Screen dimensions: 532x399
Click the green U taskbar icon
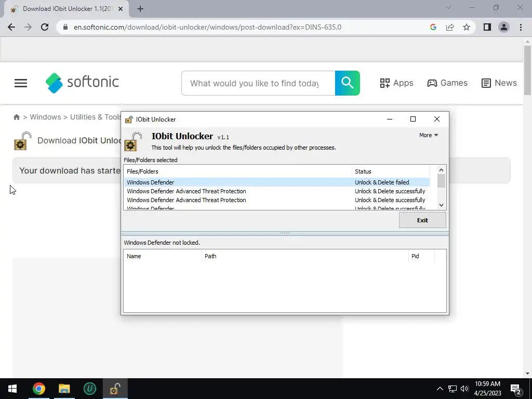pyautogui.click(x=89, y=389)
